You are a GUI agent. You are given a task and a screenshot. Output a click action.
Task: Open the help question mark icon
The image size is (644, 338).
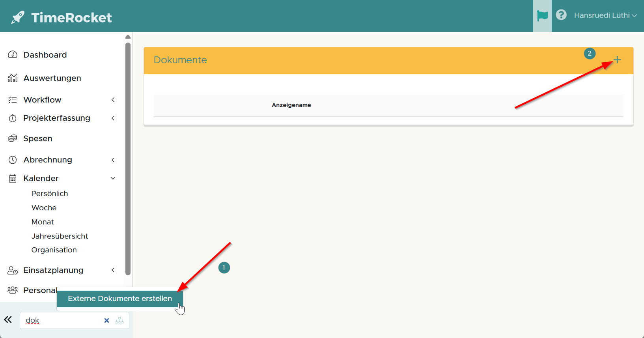[x=561, y=15]
